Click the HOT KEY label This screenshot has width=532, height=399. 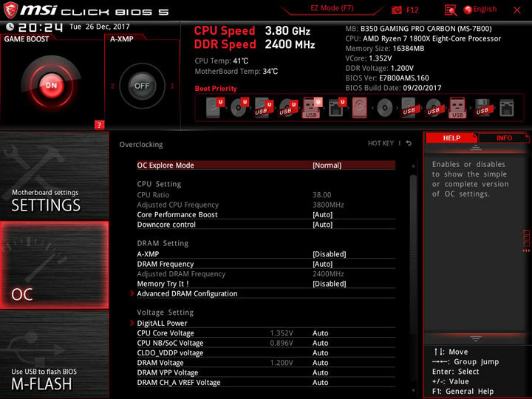pos(381,143)
